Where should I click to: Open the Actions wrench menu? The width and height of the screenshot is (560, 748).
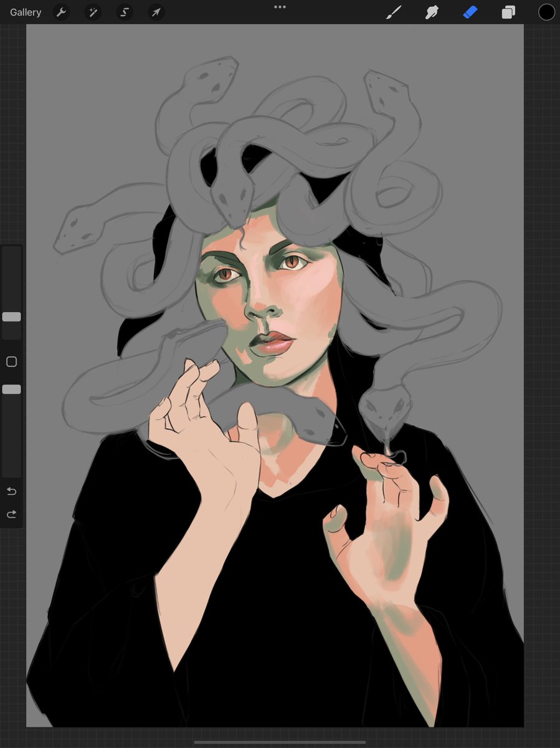click(61, 12)
